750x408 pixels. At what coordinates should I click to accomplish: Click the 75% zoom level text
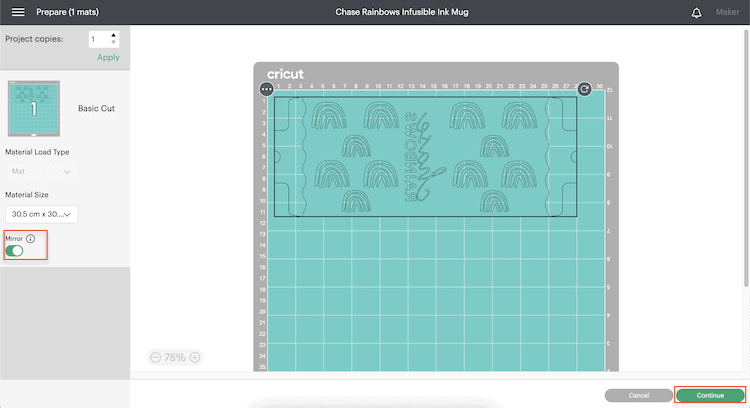click(x=175, y=357)
